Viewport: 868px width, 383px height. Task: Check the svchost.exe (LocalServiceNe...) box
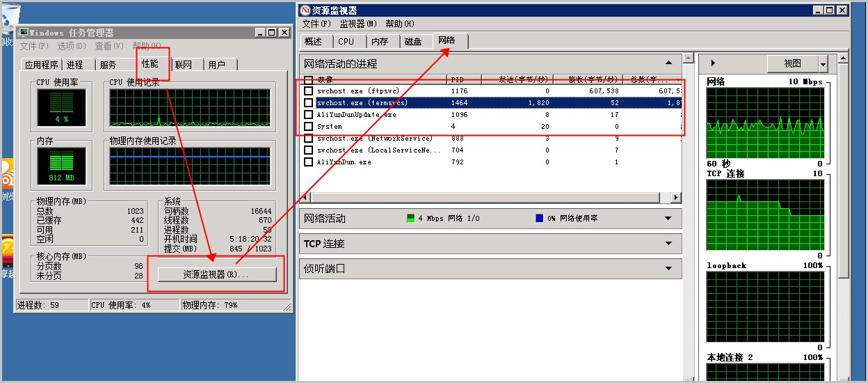tap(309, 150)
